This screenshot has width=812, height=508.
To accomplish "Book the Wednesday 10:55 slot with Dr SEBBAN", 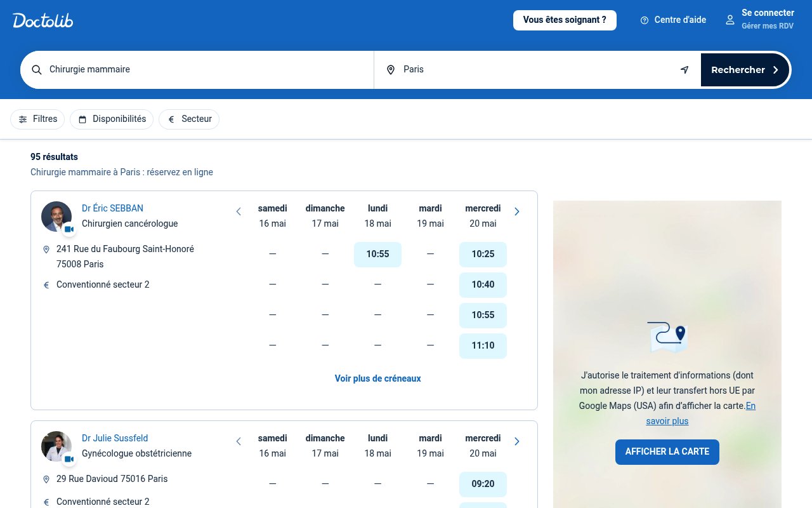I will pyautogui.click(x=483, y=316).
